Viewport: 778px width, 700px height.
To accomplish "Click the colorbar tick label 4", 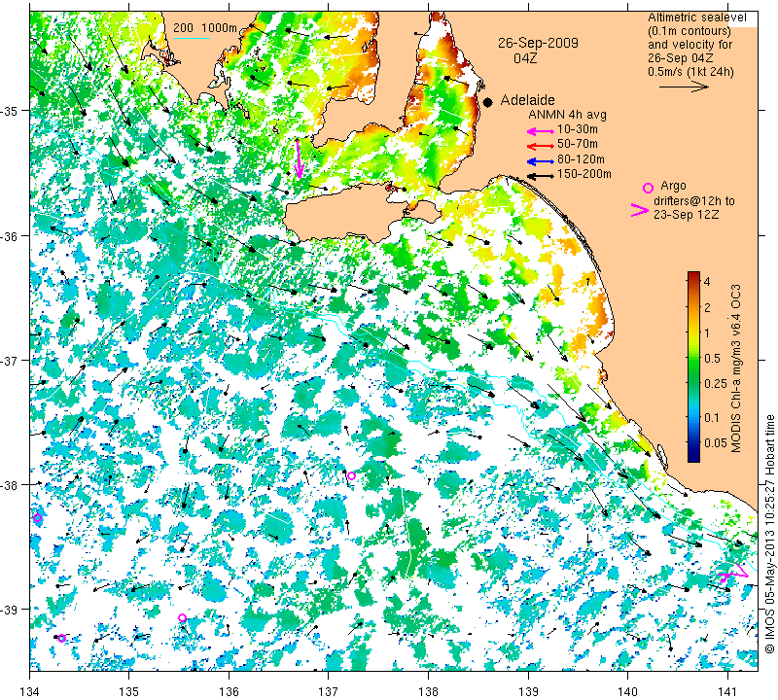I will click(707, 282).
